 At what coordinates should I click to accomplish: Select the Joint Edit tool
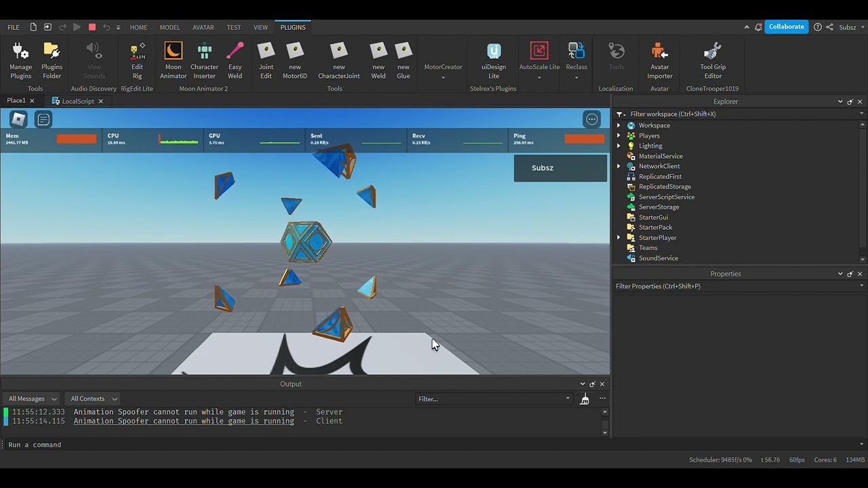(x=266, y=61)
